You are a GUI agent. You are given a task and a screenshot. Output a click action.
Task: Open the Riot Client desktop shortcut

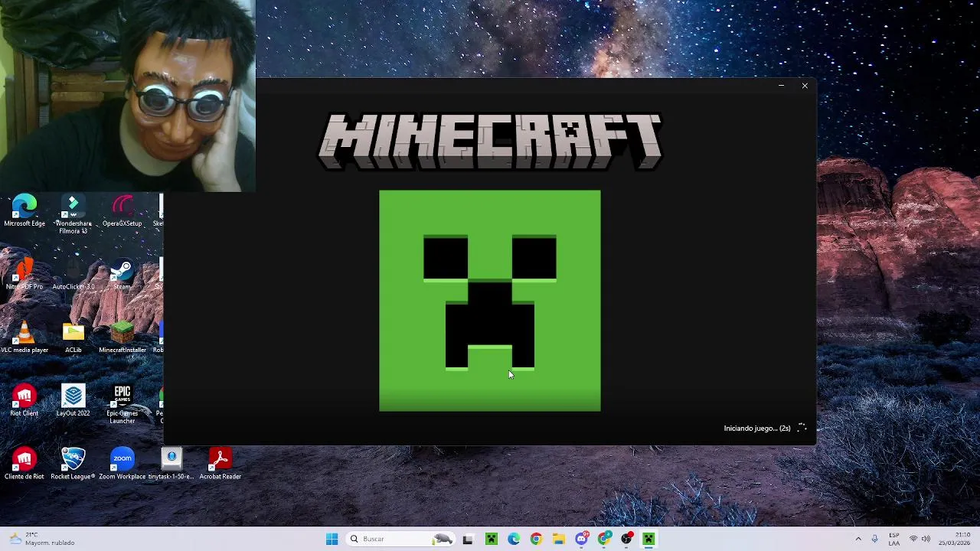tap(24, 400)
